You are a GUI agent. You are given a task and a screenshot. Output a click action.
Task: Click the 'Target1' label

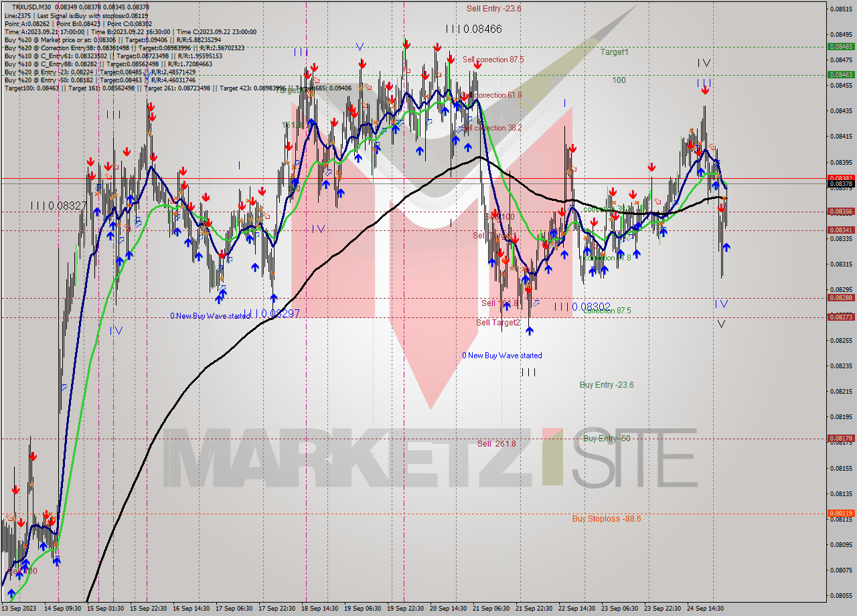[x=614, y=52]
